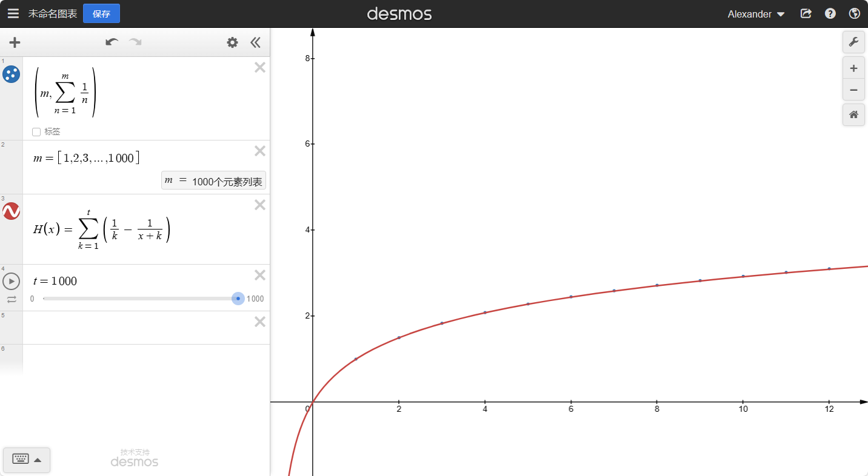Toggle visibility of H(x) curve

tap(12, 211)
